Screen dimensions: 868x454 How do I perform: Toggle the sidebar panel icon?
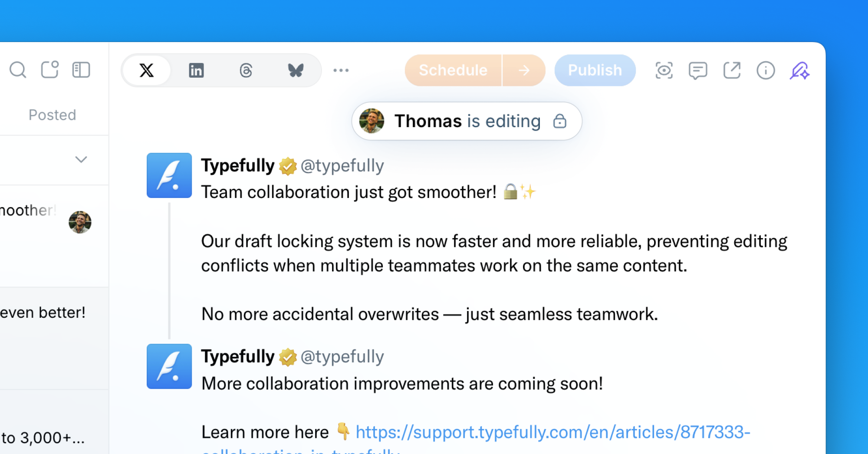click(x=81, y=70)
